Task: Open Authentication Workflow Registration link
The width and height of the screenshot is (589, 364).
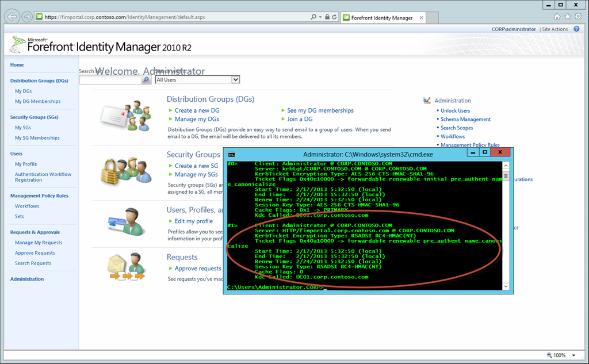Action: pos(43,177)
